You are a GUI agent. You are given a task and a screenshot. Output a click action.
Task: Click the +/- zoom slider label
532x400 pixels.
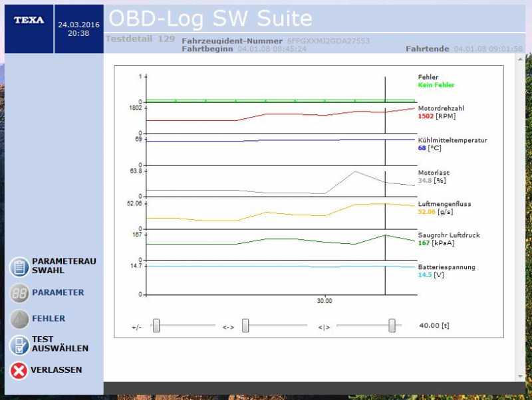coord(136,327)
